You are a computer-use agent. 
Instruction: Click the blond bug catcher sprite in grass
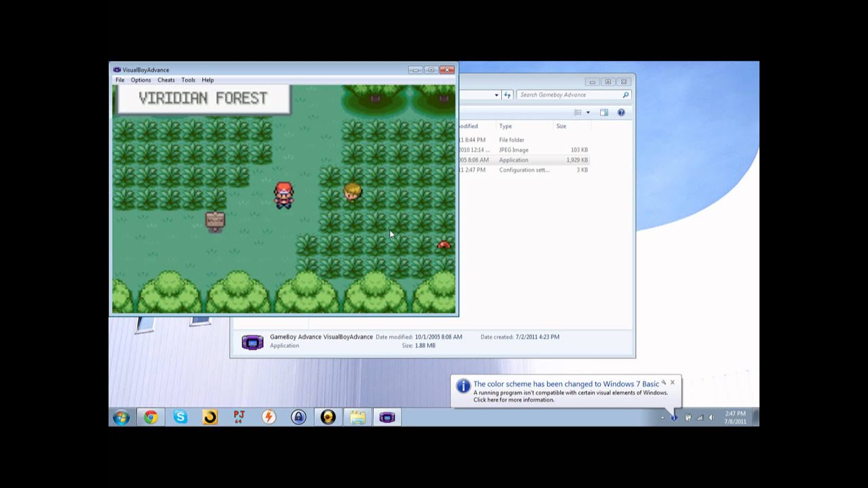coord(352,192)
